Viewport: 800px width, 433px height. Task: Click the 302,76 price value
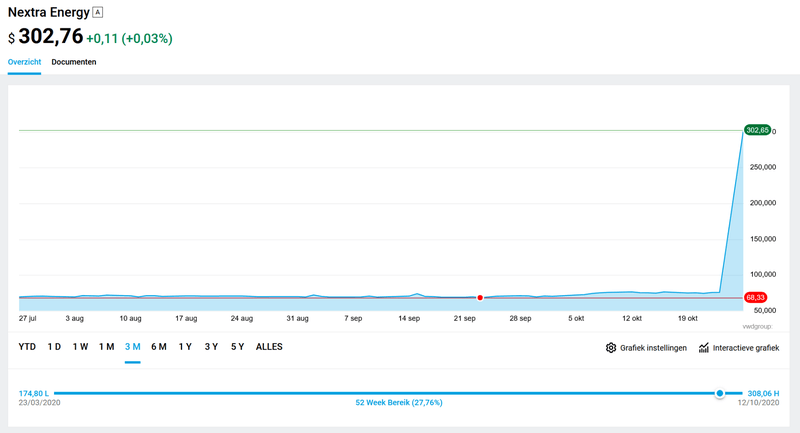pyautogui.click(x=51, y=36)
